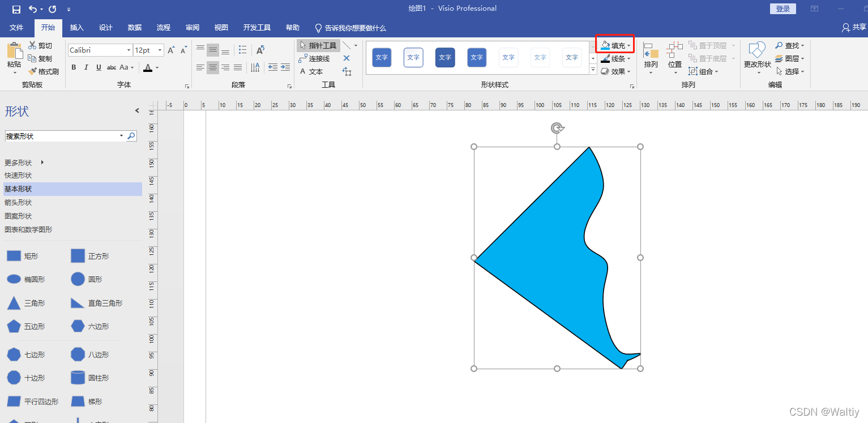Switch to the View (视图) tab
Image resolution: width=868 pixels, height=423 pixels.
(221, 28)
